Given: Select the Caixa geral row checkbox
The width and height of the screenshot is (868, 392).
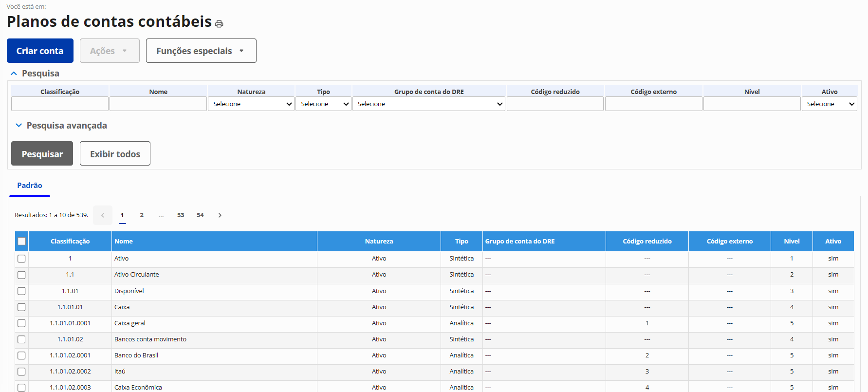Looking at the screenshot, I should coord(21,323).
